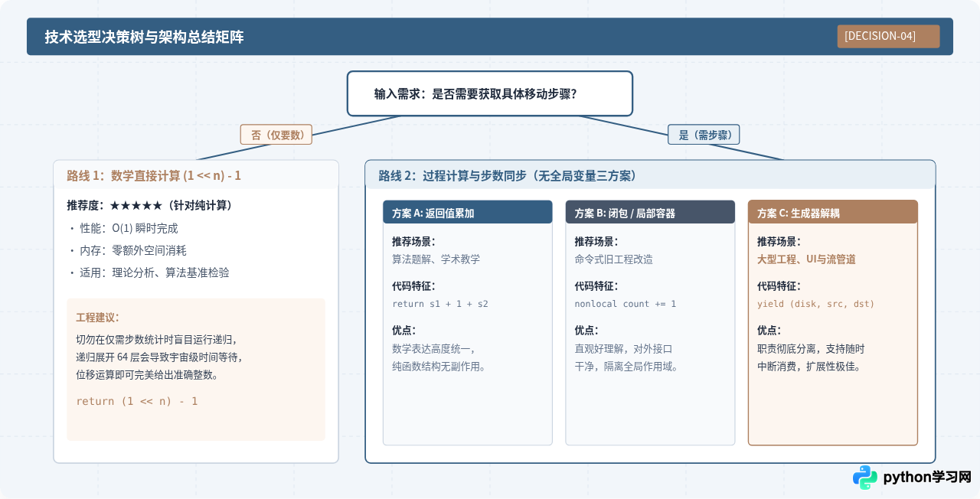Select the 路线 2：过程计算与步数同步 header
This screenshot has width=980, height=499.
(650, 175)
